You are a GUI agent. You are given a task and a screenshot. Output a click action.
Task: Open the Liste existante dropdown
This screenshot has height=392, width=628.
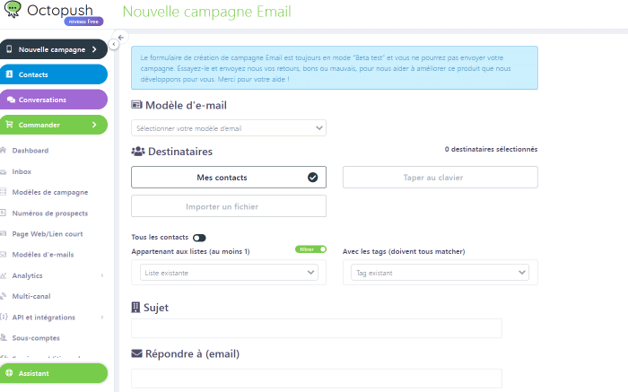pyautogui.click(x=229, y=273)
